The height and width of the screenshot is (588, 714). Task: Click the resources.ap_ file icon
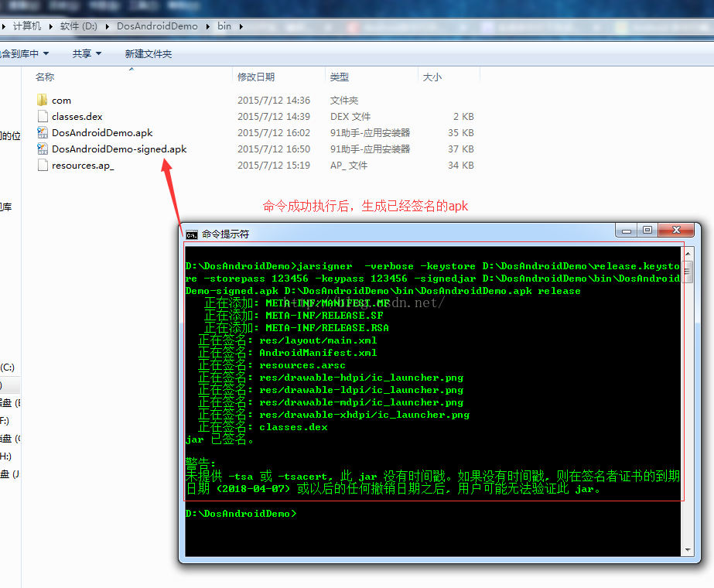pos(43,165)
